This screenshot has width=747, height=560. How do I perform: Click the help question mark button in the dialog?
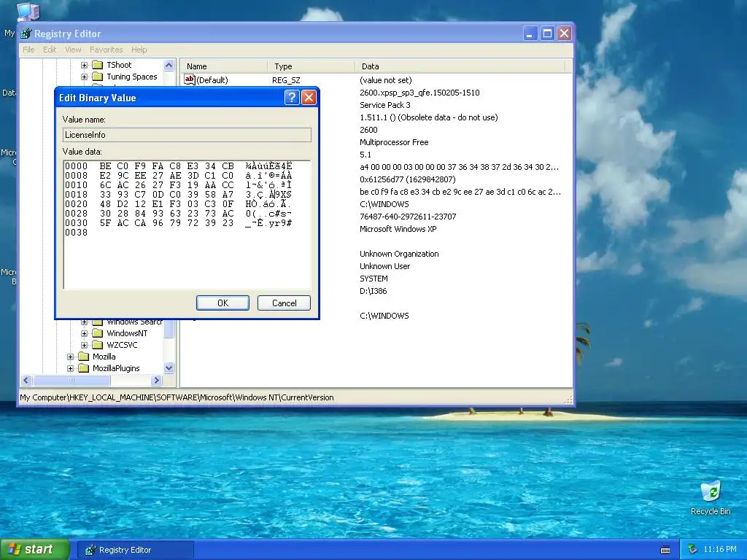tap(292, 98)
